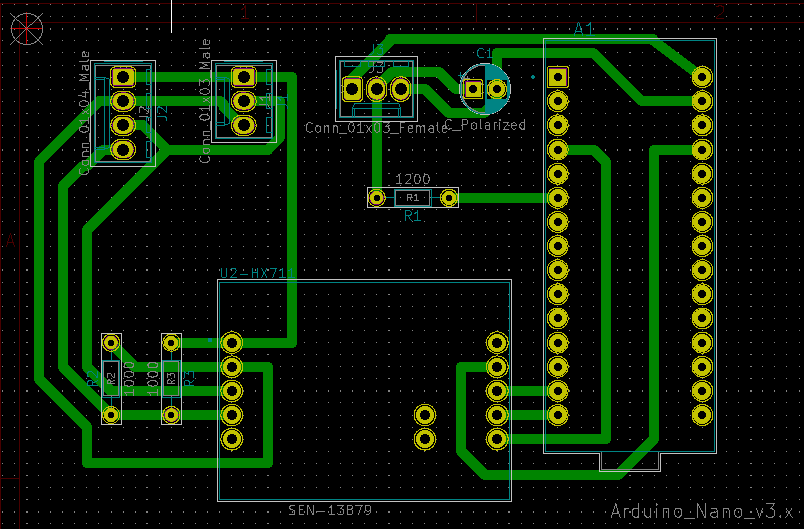Click the top pad of HX711's left column
The width and height of the screenshot is (804, 529).
point(232,342)
